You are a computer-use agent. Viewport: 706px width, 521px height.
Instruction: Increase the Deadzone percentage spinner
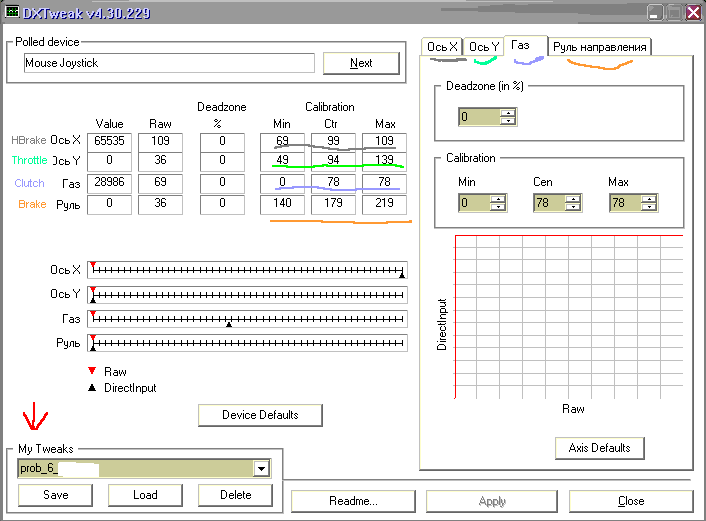pyautogui.click(x=508, y=113)
